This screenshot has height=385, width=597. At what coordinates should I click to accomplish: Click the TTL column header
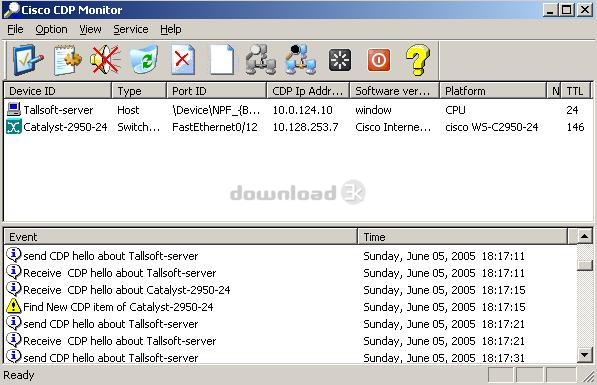[575, 91]
